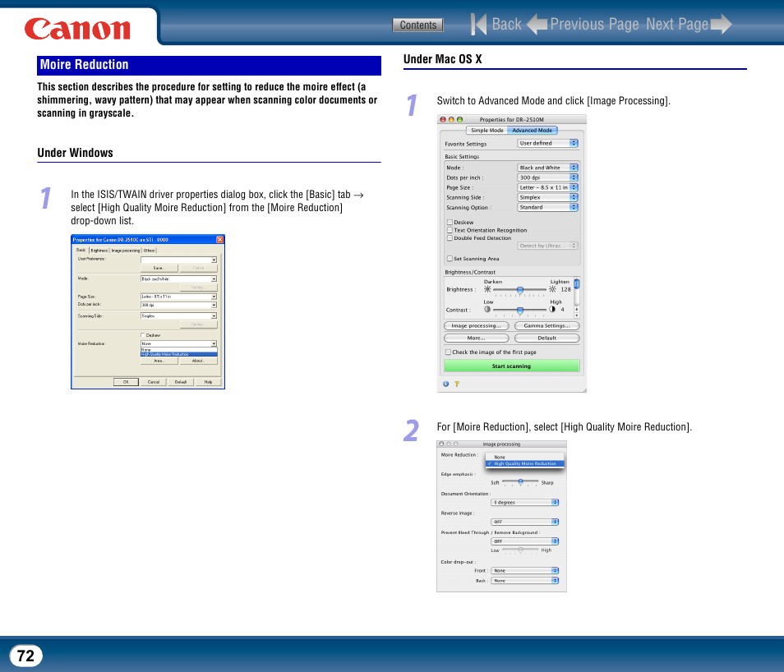Open Document Orientation 0 degrees dropdown
Screen dimensions: 784x672
(524, 502)
